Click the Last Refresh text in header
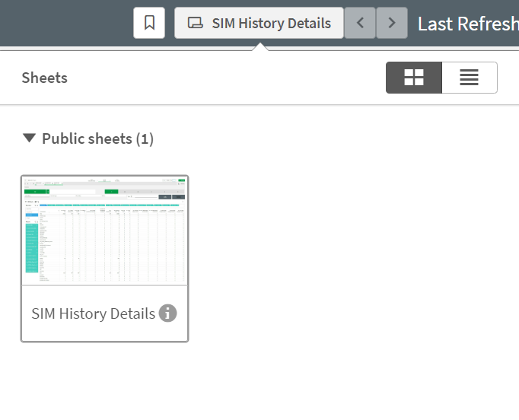519x420 pixels. click(x=467, y=23)
